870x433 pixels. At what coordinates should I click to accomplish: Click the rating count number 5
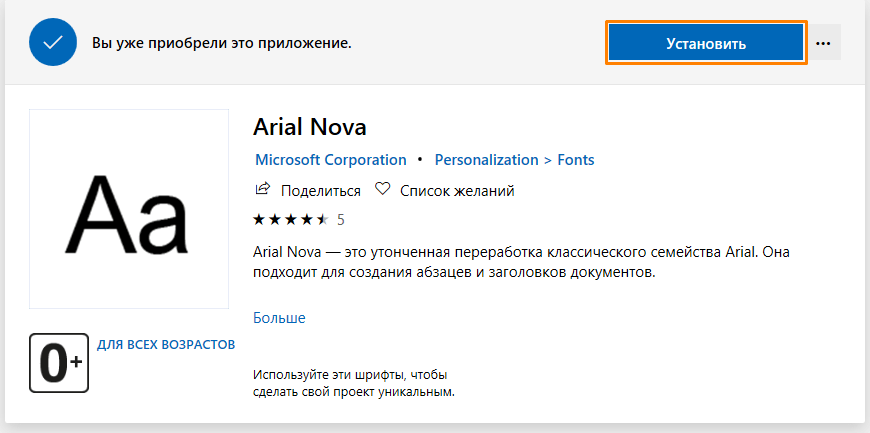[x=341, y=218]
